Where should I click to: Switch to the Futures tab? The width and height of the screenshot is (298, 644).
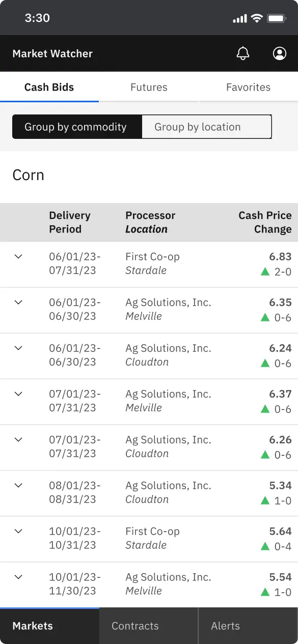coord(149,87)
